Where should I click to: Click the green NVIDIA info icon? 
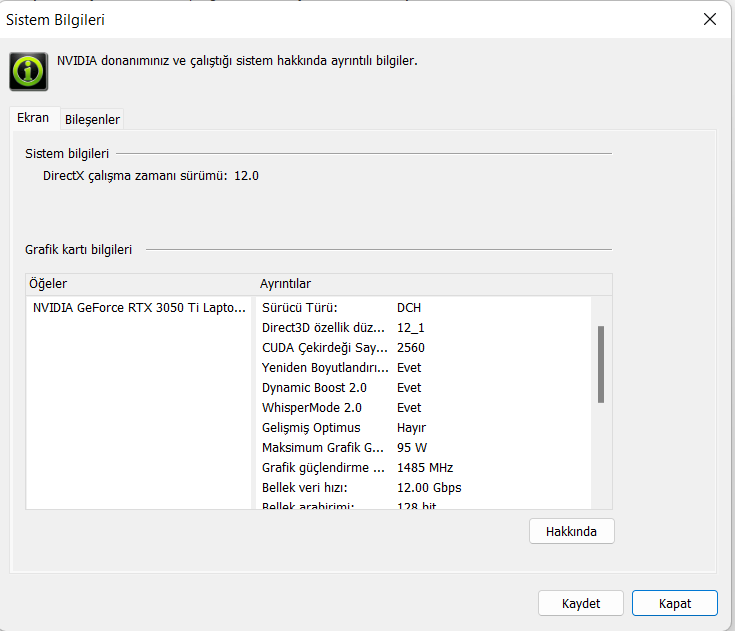[x=29, y=71]
